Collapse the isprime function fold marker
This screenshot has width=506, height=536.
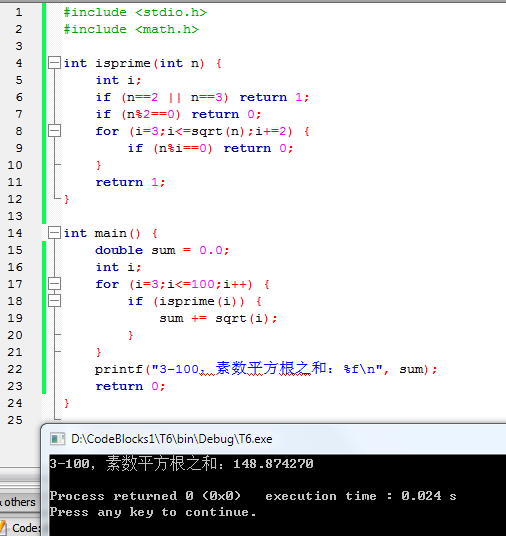click(x=54, y=63)
